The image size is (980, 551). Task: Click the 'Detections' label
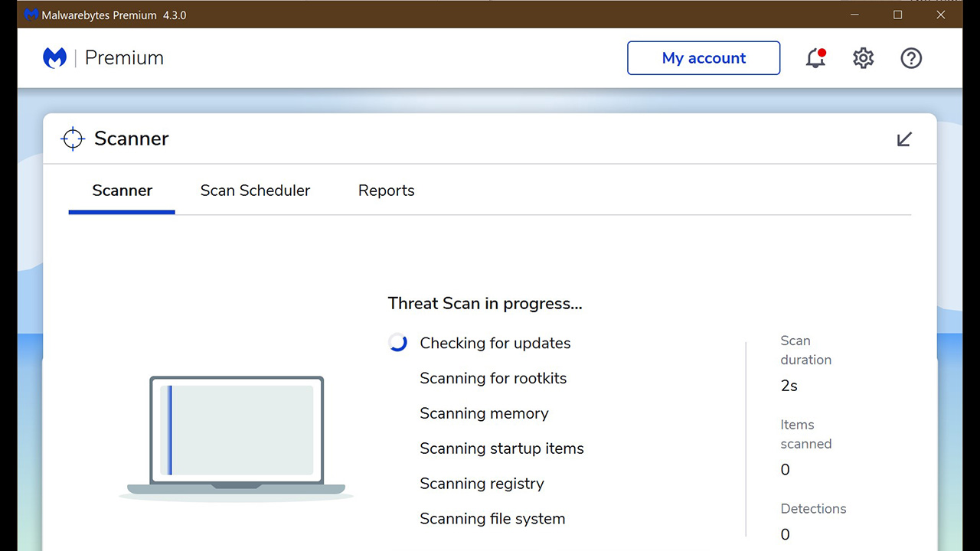point(813,509)
